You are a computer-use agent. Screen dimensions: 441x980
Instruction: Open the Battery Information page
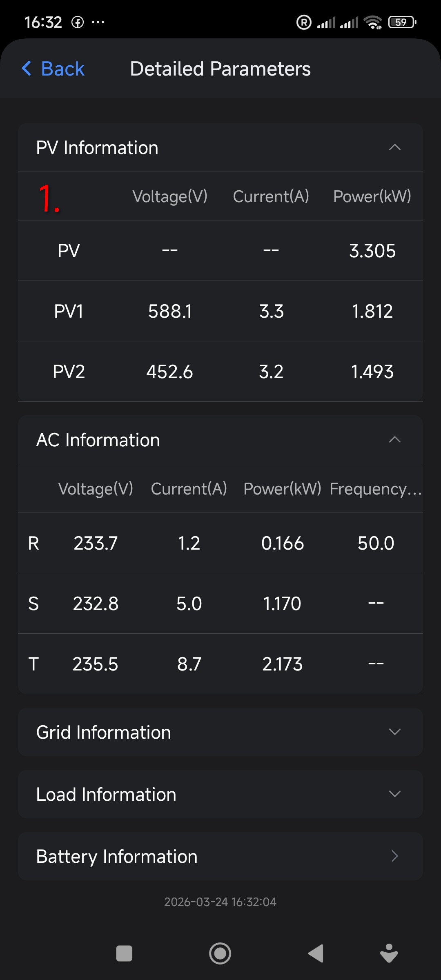394,856
